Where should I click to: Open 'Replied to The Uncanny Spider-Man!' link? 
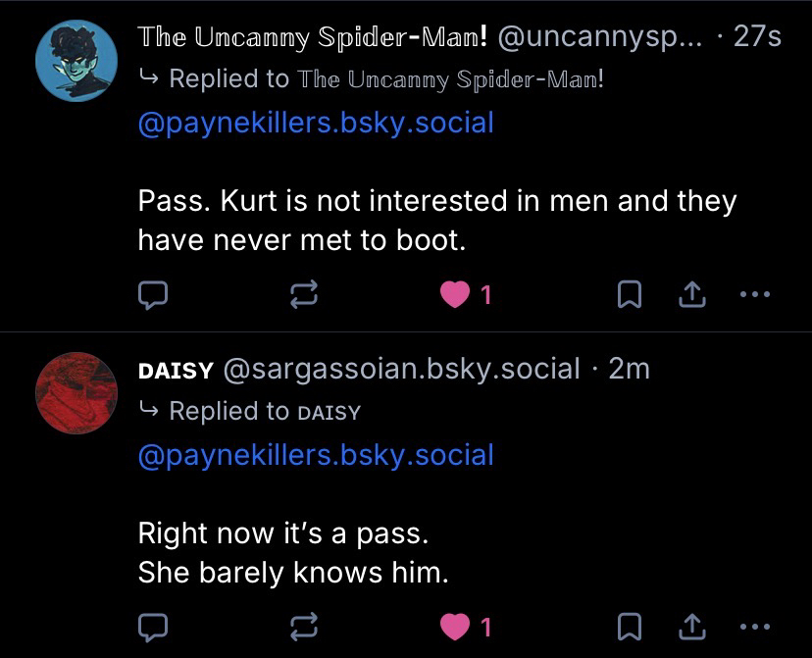point(385,79)
